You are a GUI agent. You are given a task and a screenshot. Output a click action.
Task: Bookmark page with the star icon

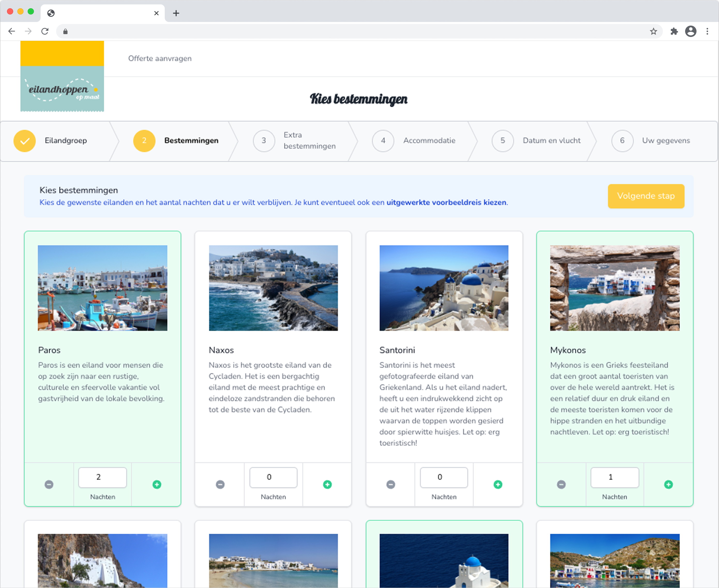point(654,32)
